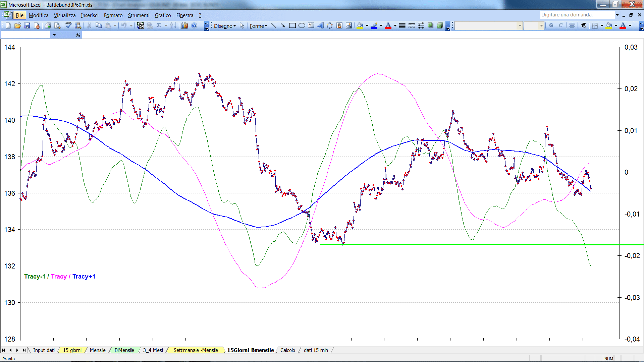Click the Permission document icon

coord(37,25)
